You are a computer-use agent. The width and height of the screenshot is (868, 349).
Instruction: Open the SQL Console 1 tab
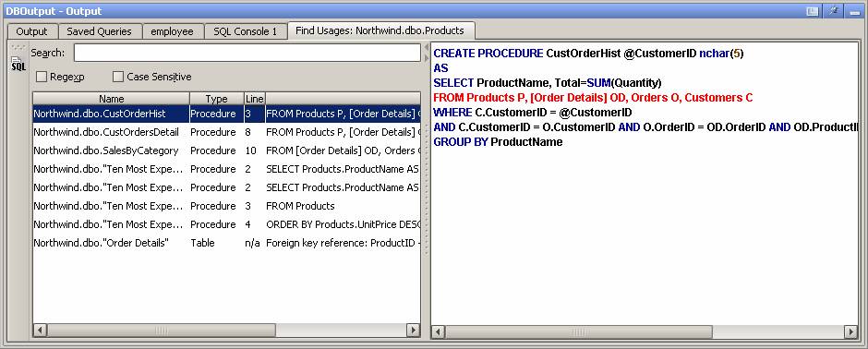[x=246, y=31]
